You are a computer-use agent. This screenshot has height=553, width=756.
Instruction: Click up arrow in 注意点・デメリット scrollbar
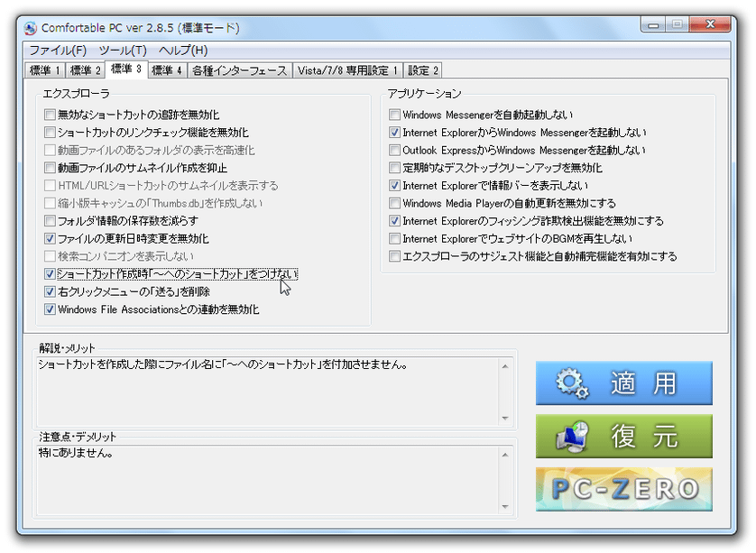pos(505,455)
